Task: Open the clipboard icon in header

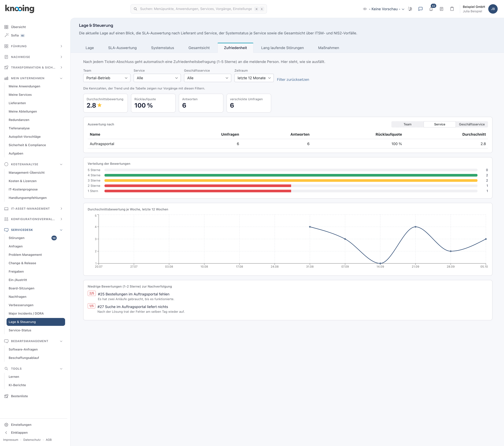Action: point(452,9)
